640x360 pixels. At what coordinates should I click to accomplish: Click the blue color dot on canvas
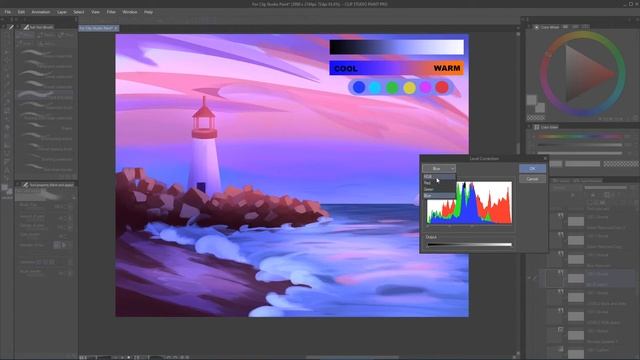(359, 87)
